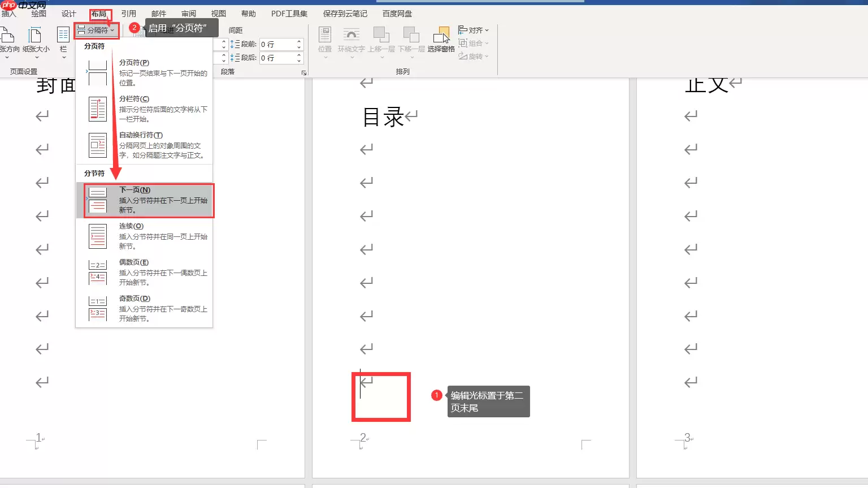Select 自动换行符(T) text wrapping break
This screenshot has height=488, width=868.
click(x=144, y=145)
